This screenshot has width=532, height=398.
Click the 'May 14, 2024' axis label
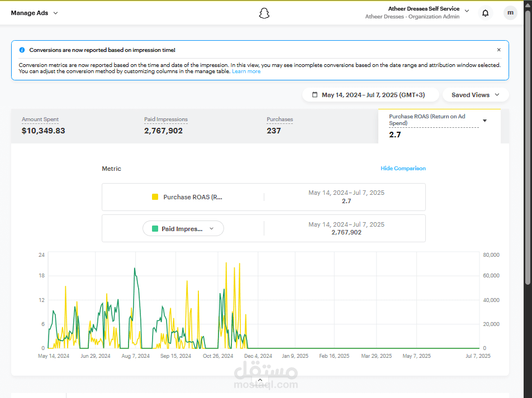54,356
